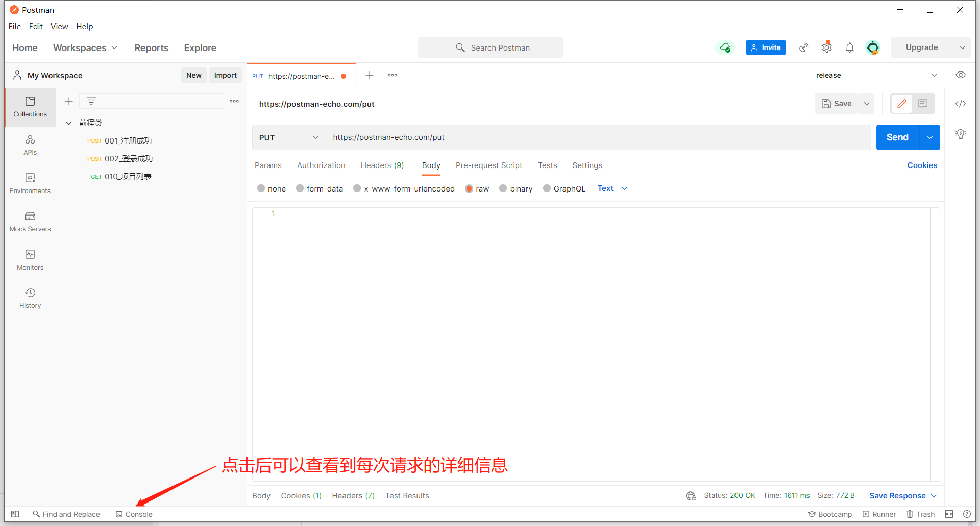This screenshot has height=526, width=980.
Task: Switch to the edit pencil mode
Action: click(x=902, y=104)
